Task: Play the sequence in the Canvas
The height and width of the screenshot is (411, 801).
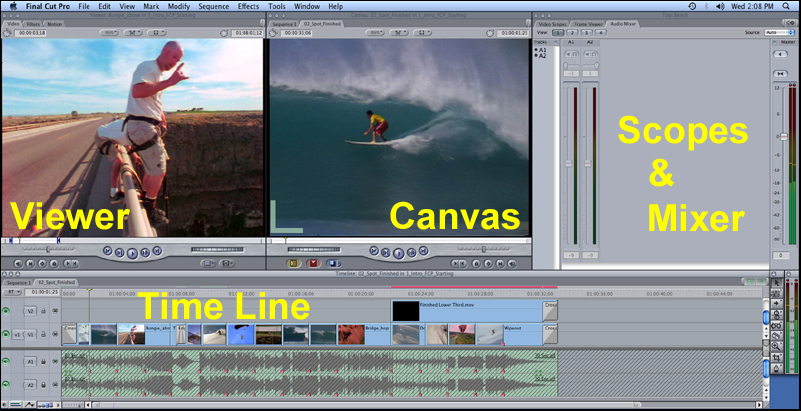Action: [399, 252]
